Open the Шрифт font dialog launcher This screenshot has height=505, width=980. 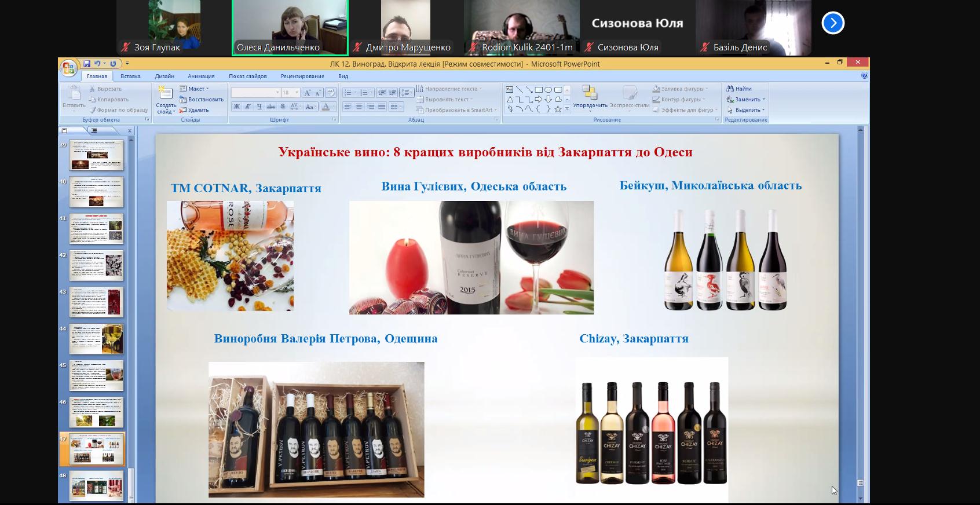coord(334,119)
